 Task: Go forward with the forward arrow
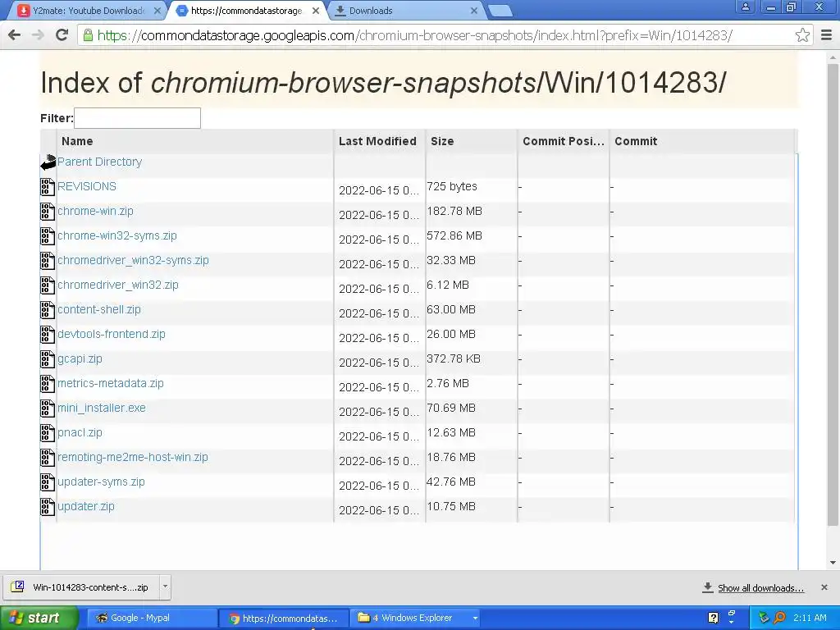(x=38, y=35)
